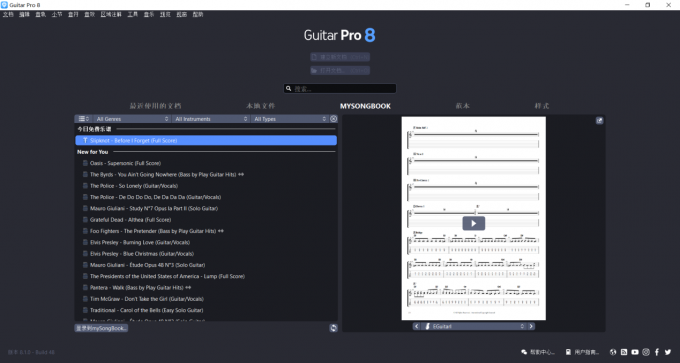680x363 pixels.
Task: Select Presidents of the United States - Lump
Action: [x=206, y=276]
